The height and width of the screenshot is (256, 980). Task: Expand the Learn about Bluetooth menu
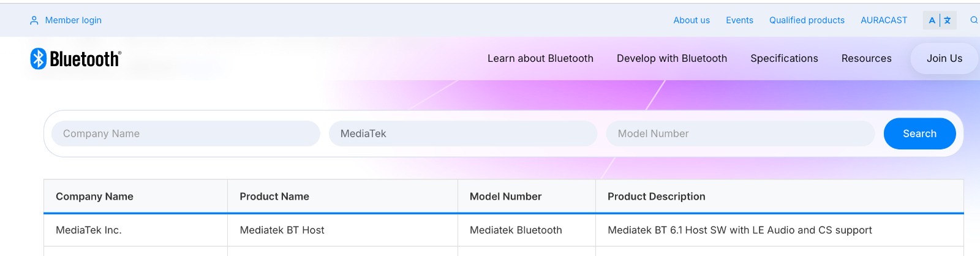[540, 59]
